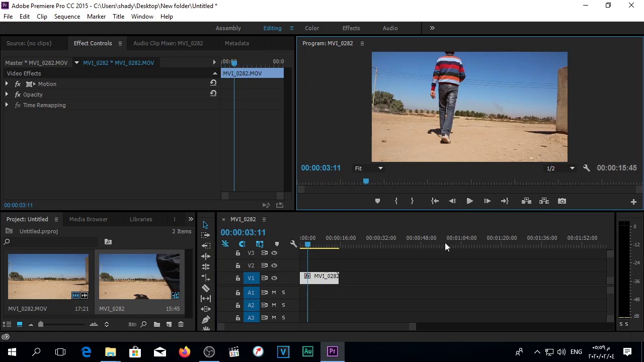
Task: Show more workspaces with double chevron
Action: pos(432,28)
